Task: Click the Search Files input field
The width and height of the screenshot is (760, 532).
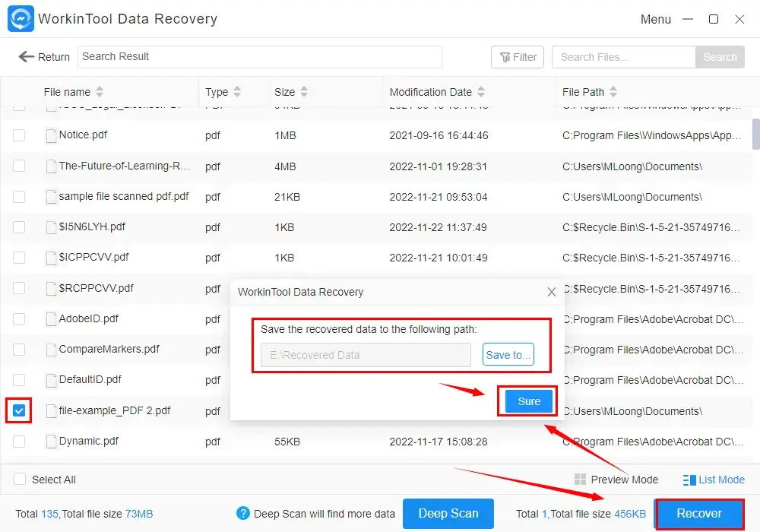Action: 623,57
